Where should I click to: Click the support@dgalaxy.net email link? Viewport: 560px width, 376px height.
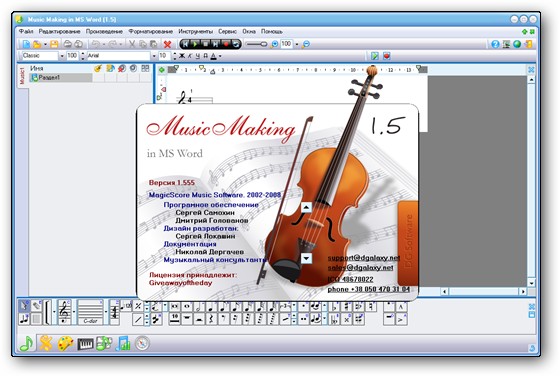point(364,257)
